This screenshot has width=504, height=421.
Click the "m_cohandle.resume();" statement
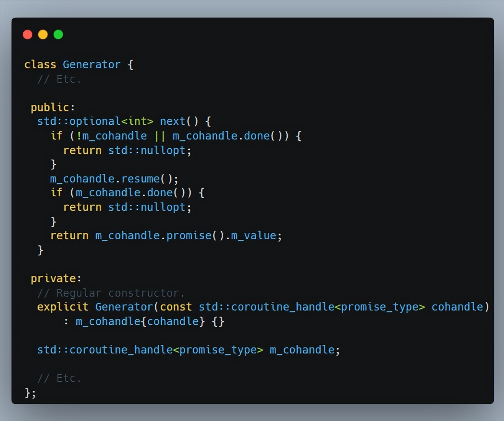tap(114, 179)
